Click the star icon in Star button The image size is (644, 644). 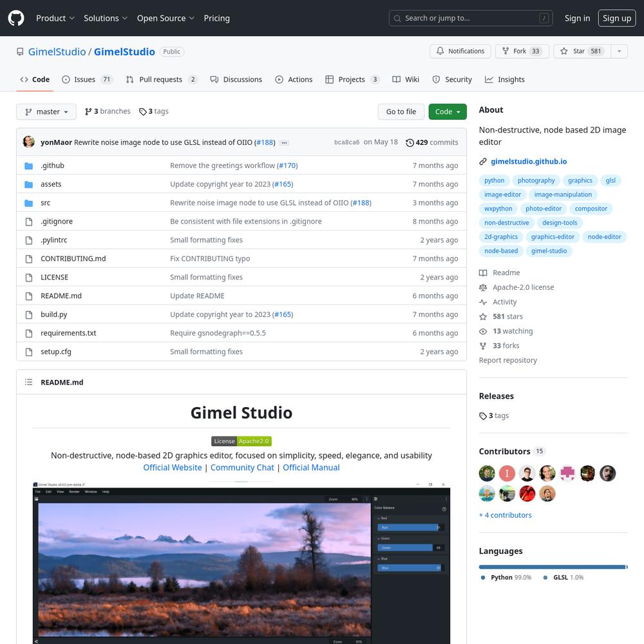point(564,51)
